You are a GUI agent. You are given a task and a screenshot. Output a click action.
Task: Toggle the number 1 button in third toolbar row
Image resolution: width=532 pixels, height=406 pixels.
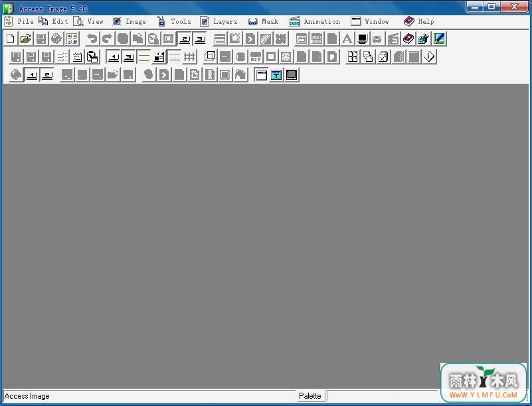point(33,74)
